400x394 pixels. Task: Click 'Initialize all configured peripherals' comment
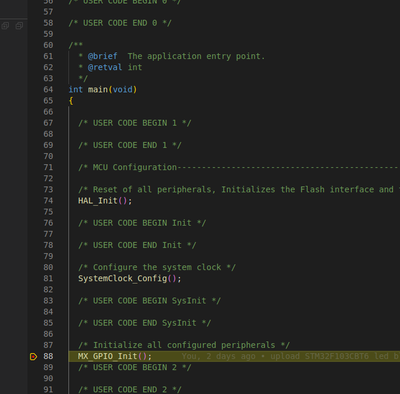pos(184,345)
